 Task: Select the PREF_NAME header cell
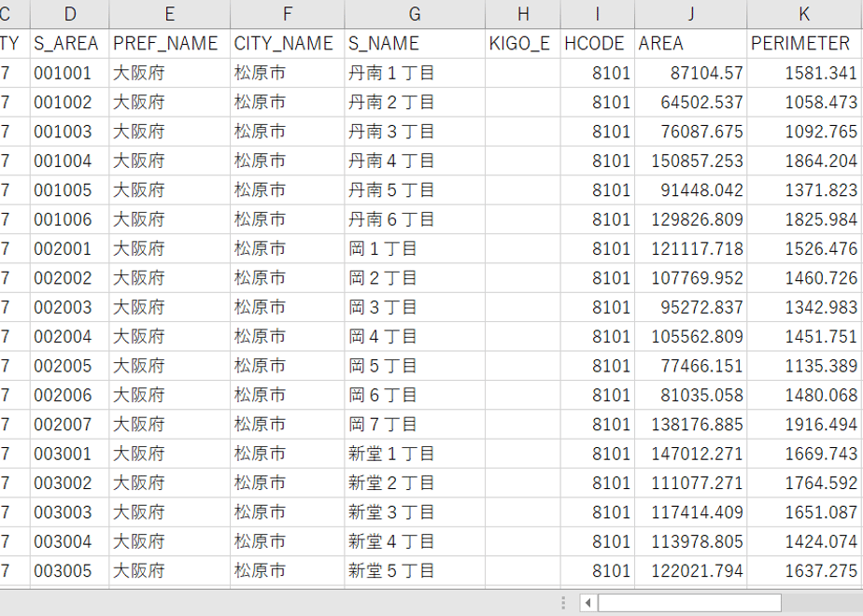pos(170,44)
